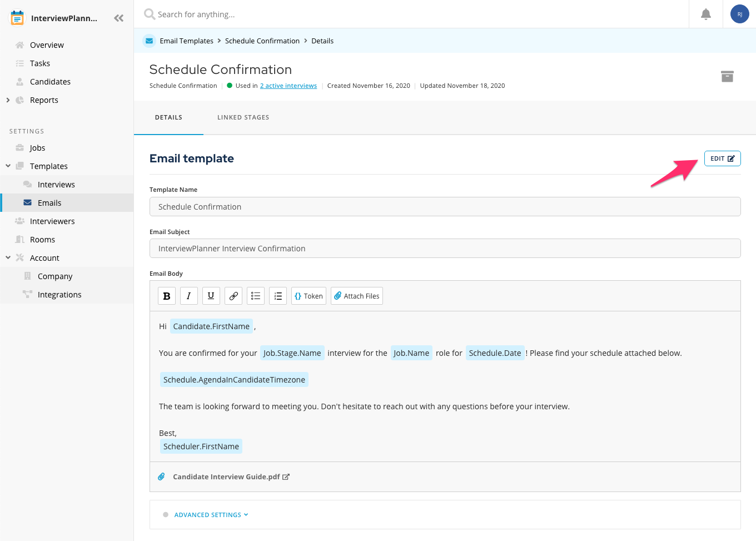Click the Details breadcrumb text
Screen dimensions: 756x541
pos(322,41)
